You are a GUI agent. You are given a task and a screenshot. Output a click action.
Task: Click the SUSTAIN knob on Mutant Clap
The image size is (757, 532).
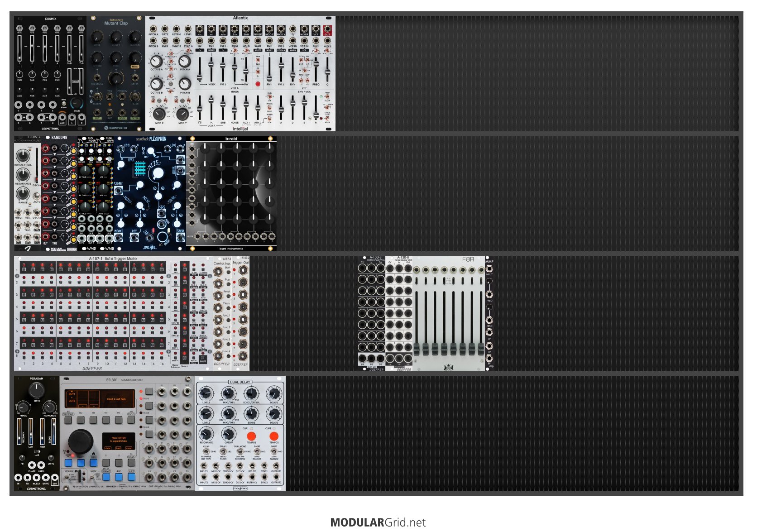pos(135,37)
